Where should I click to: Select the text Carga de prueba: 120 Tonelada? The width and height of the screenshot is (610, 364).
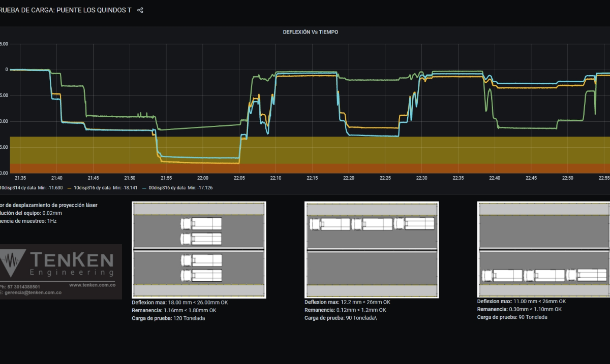click(168, 318)
